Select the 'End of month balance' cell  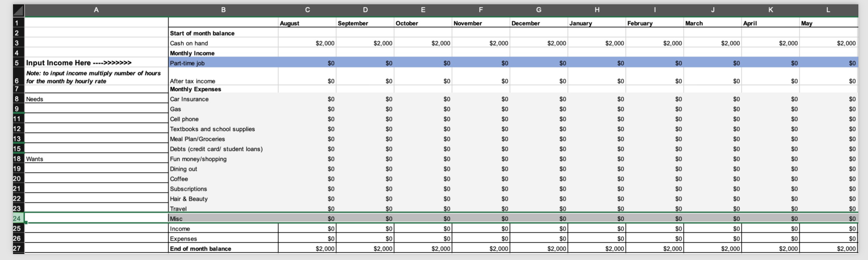coord(223,249)
